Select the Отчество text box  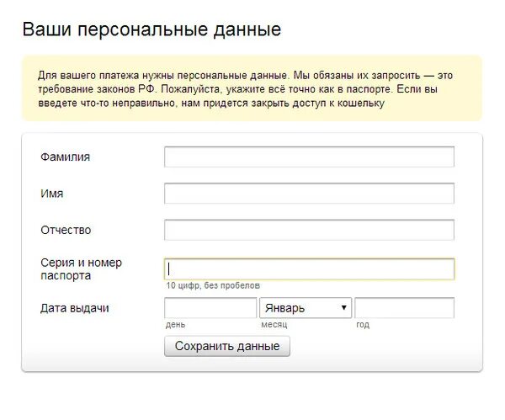(x=309, y=230)
